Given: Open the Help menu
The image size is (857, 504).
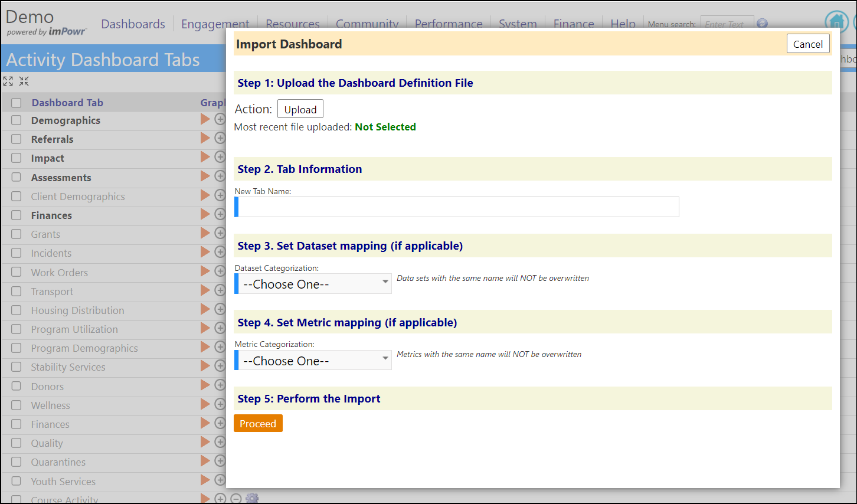Looking at the screenshot, I should (623, 24).
